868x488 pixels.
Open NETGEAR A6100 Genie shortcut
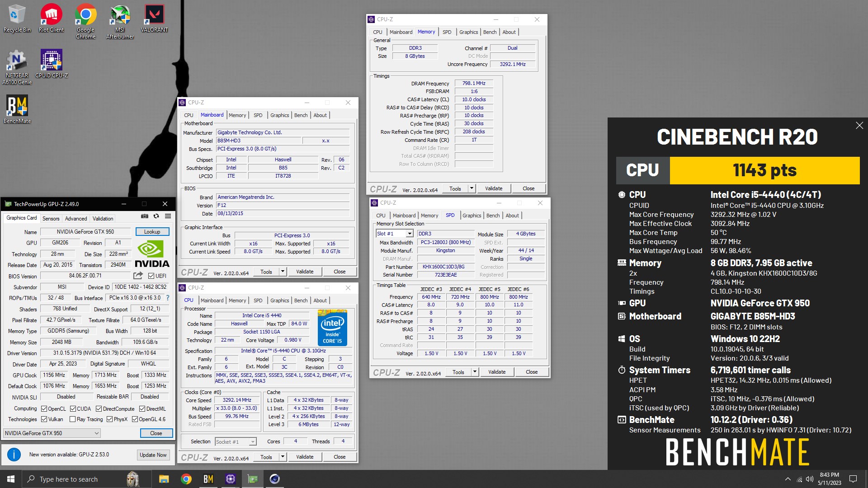[17, 67]
